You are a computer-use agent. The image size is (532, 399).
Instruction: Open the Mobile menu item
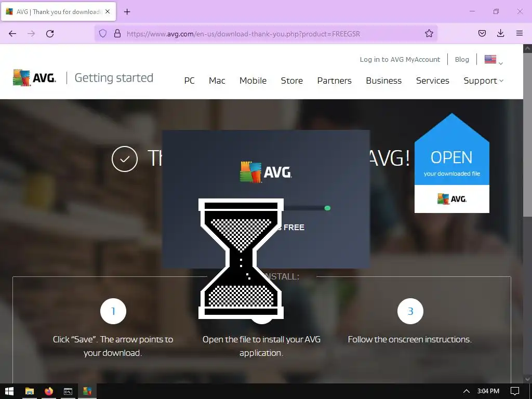point(253,81)
